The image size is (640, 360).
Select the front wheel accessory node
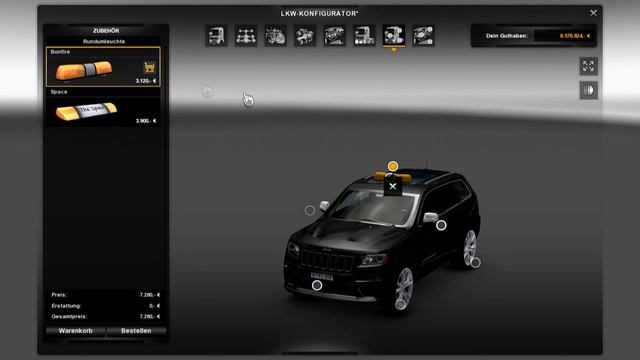[x=400, y=304]
